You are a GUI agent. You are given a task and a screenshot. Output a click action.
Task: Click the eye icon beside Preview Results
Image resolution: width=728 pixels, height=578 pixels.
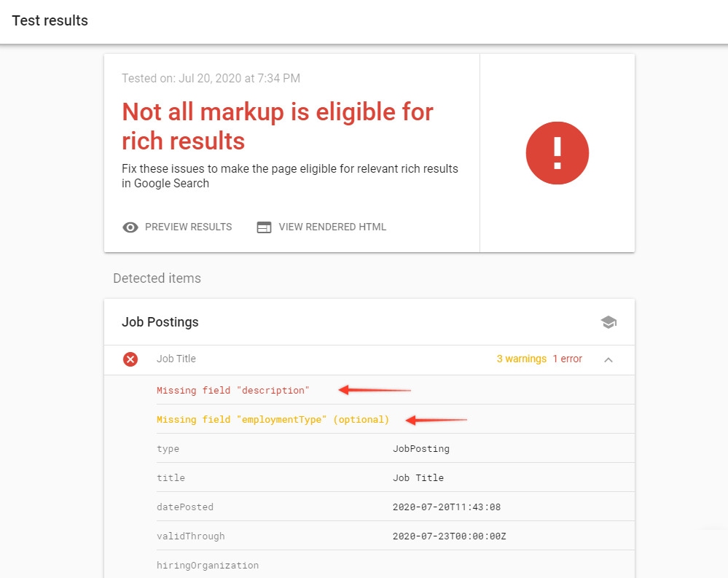[x=130, y=227]
